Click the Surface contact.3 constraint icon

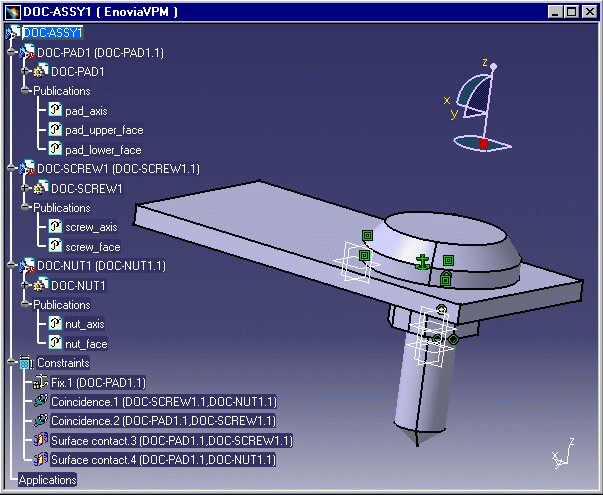pyautogui.click(x=41, y=440)
